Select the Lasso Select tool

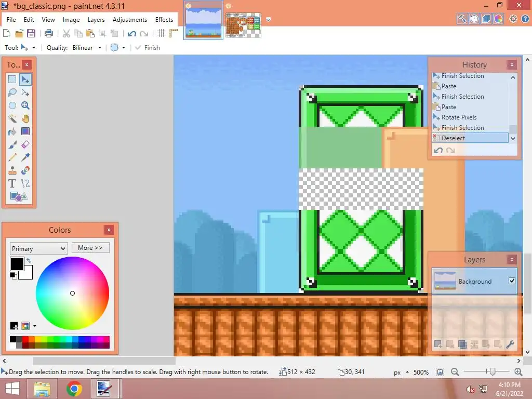click(x=12, y=92)
